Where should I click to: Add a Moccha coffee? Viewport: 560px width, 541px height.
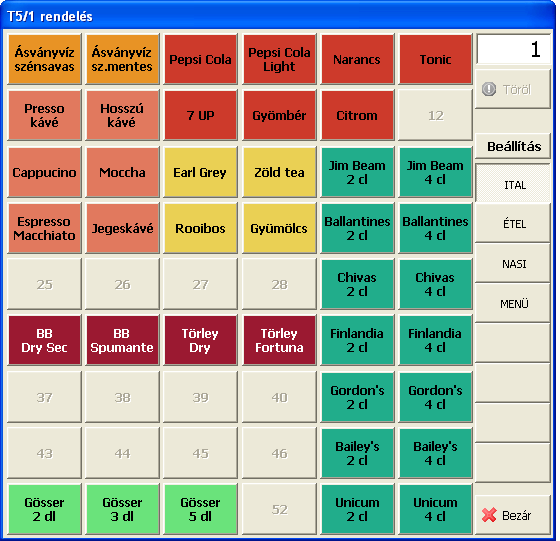click(122, 172)
